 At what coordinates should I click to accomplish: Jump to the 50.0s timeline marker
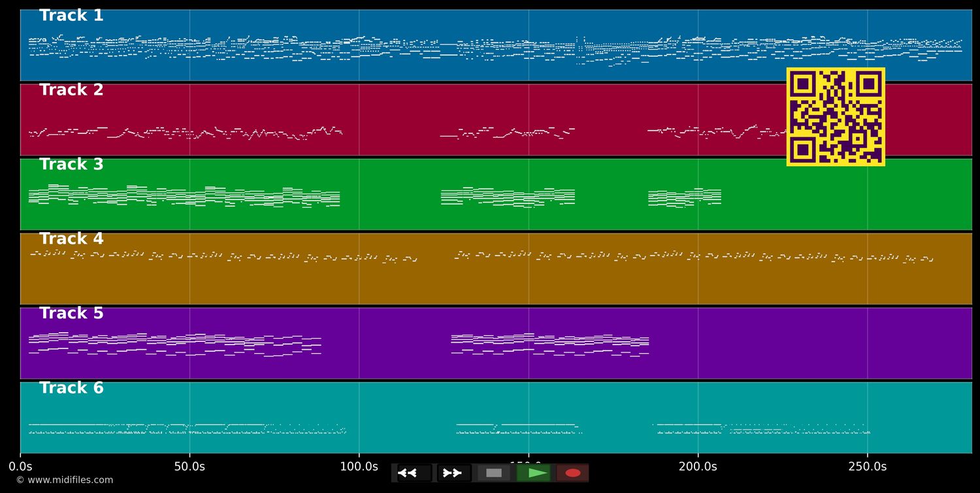189,467
